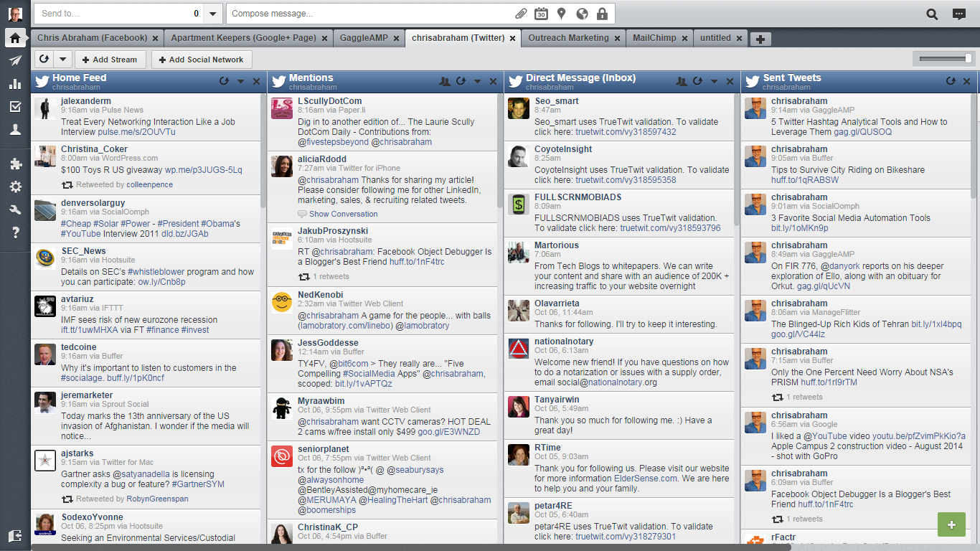Click the paperclip attachment icon in compose box

(521, 14)
